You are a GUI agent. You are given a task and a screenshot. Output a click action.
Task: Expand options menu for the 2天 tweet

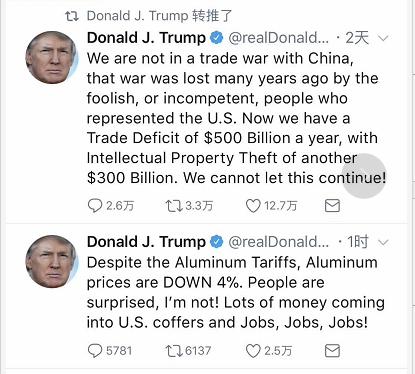point(383,38)
